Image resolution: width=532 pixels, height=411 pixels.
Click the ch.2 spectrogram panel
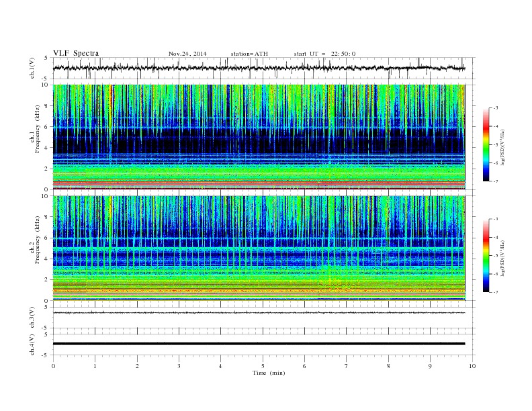[x=259, y=248]
